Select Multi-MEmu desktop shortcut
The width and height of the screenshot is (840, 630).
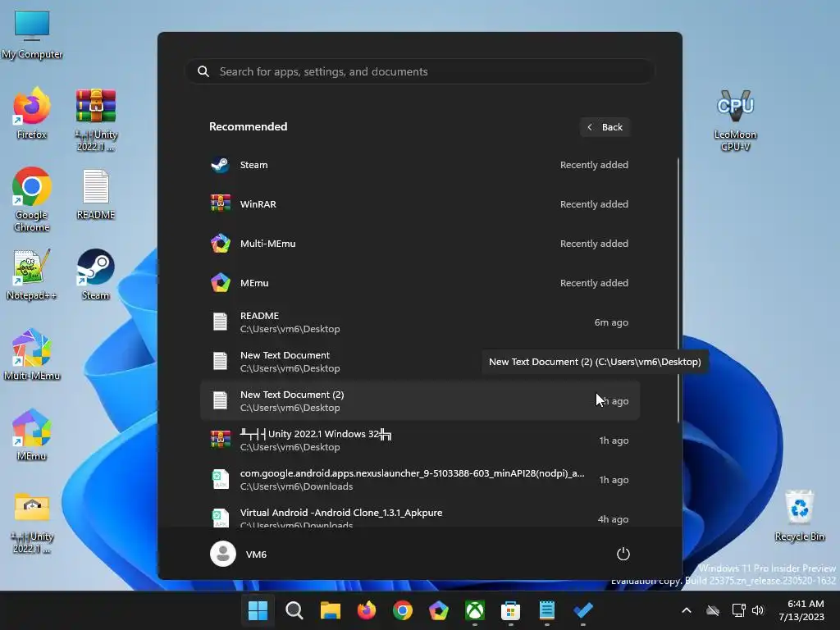point(32,354)
